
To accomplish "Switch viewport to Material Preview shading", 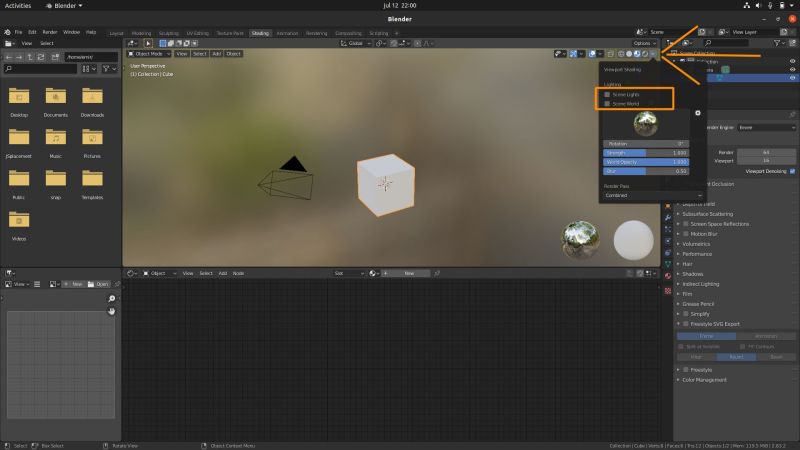I will pyautogui.click(x=637, y=54).
